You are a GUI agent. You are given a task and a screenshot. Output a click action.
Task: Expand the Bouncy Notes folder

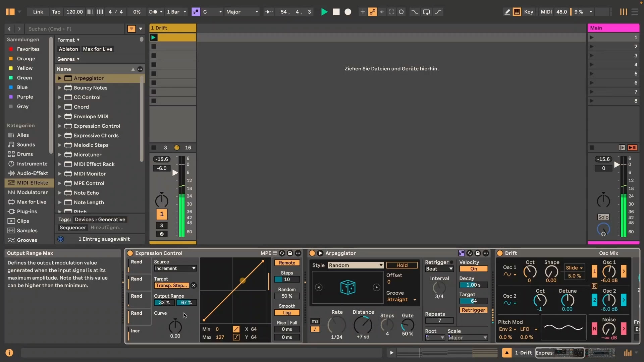pyautogui.click(x=59, y=88)
